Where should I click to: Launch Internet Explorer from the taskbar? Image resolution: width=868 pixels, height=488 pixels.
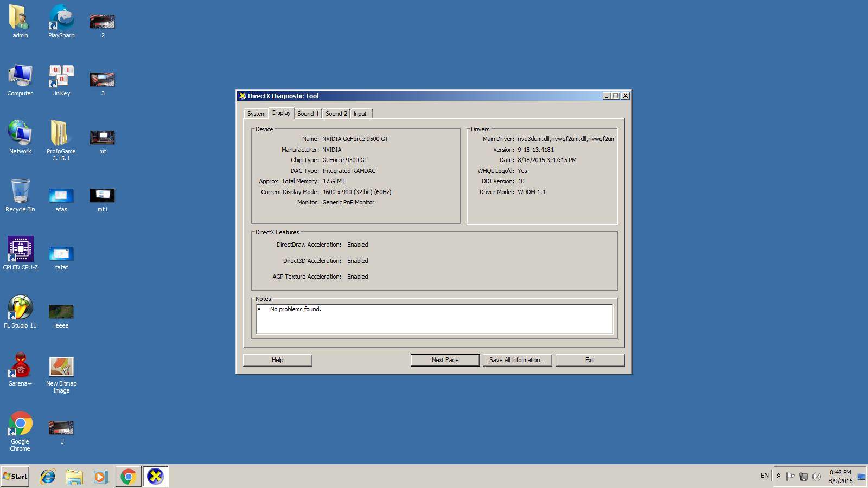coord(48,477)
